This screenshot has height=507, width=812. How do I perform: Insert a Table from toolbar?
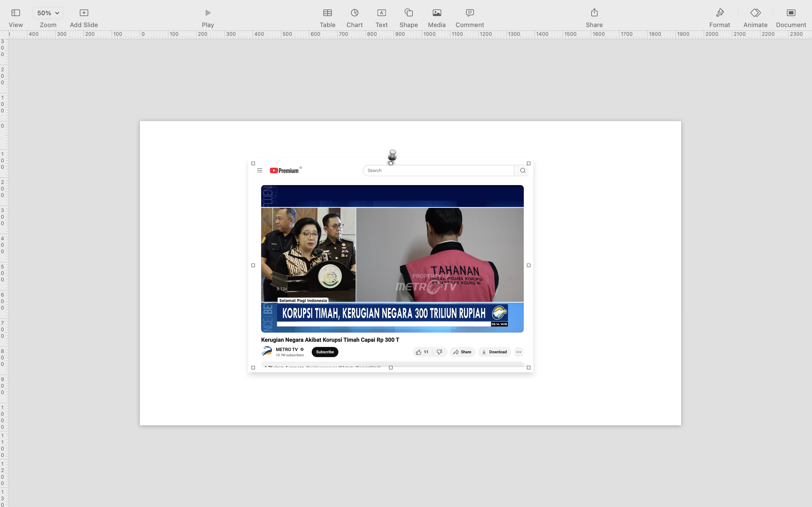327,13
